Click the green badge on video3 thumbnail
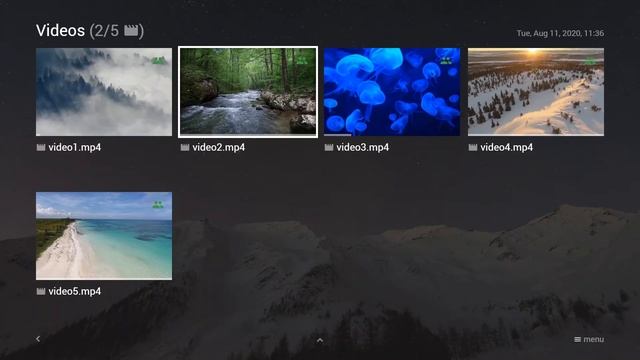The width and height of the screenshot is (640, 360). tap(446, 61)
